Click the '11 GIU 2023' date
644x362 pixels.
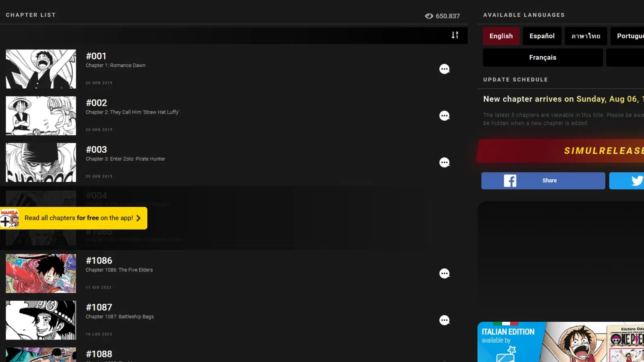(98, 288)
